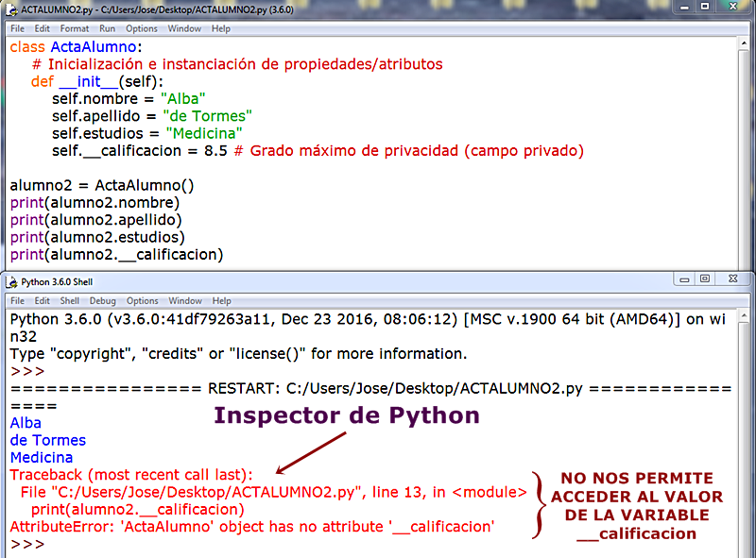Maximize the Python 3.6.0 Shell window
The width and height of the screenshot is (756, 558).
pos(705,279)
